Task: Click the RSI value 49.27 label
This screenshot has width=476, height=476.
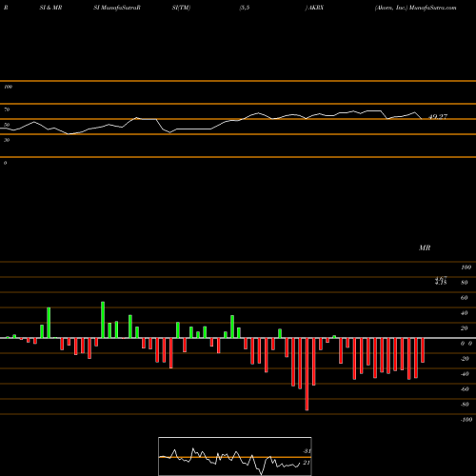Action: point(438,117)
